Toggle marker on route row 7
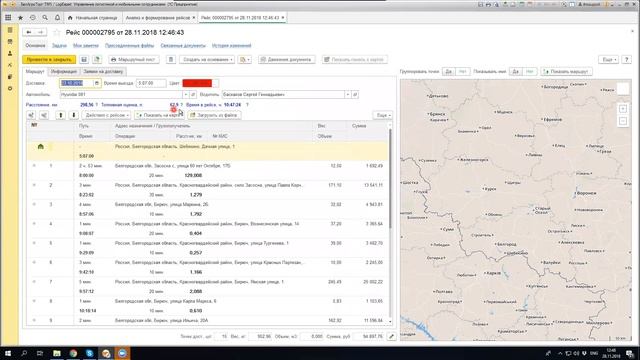The height and width of the screenshot is (360, 640). coord(34,282)
